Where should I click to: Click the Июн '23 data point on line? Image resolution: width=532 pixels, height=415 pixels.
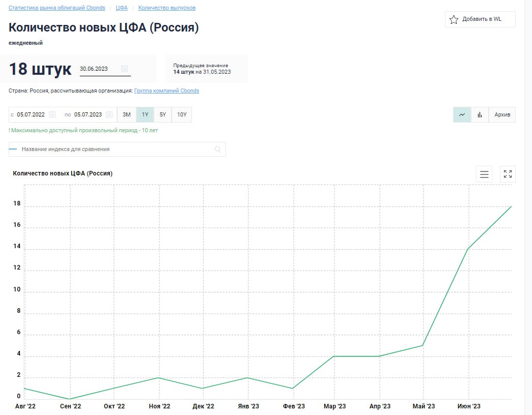[x=468, y=249]
